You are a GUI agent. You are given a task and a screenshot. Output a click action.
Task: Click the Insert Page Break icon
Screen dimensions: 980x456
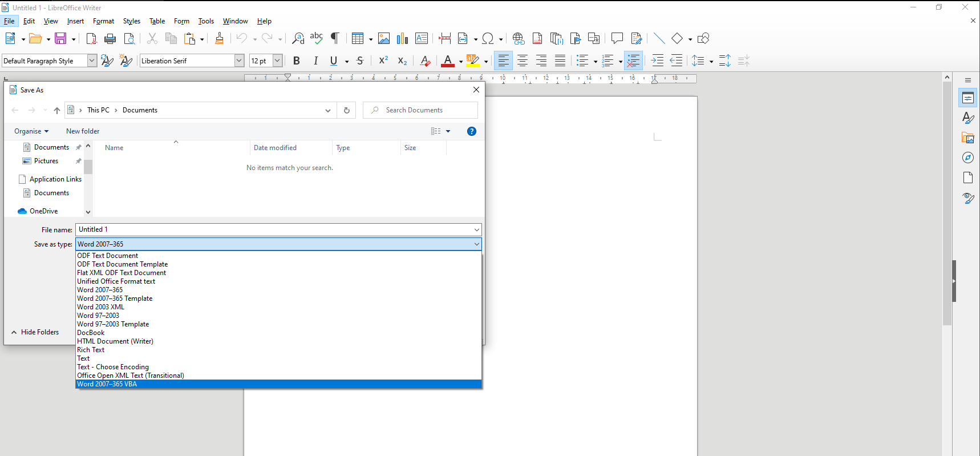[445, 38]
